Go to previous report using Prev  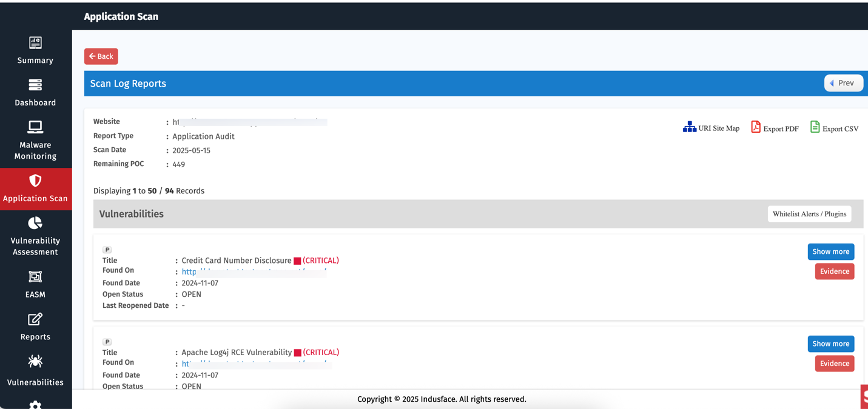pos(843,83)
